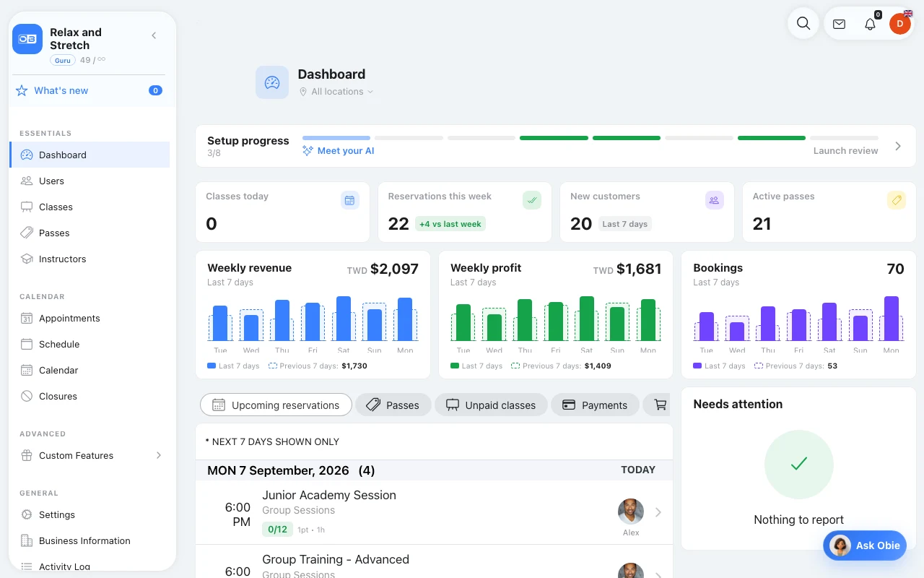Select Dashboard in the sidebar
This screenshot has height=578, width=924.
tap(90, 155)
